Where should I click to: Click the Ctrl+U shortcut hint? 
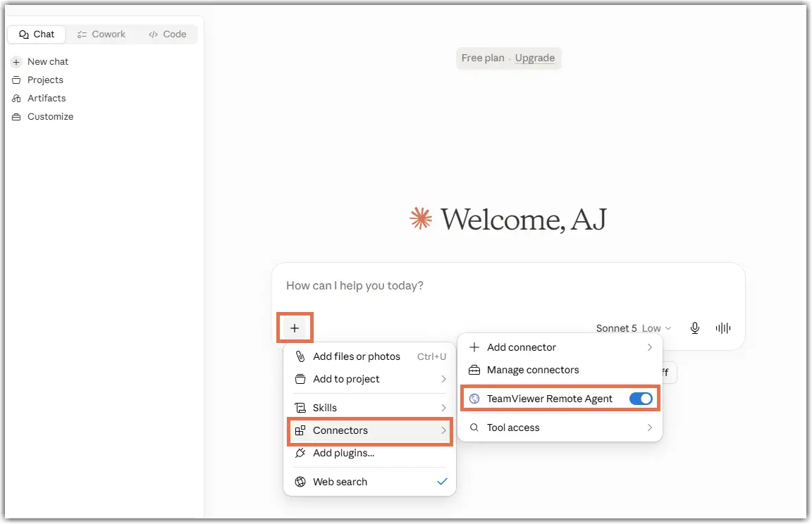point(431,356)
